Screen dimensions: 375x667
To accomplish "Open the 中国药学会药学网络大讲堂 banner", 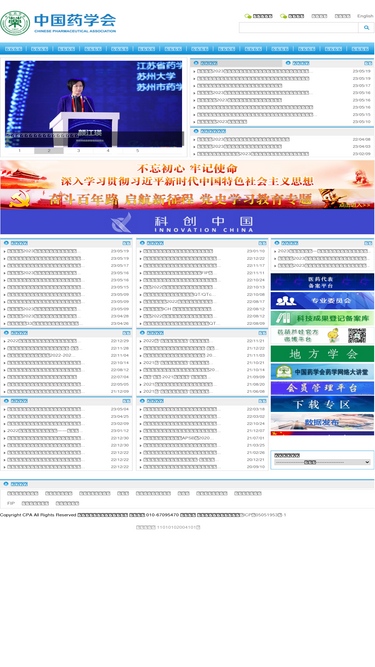I will (x=322, y=372).
